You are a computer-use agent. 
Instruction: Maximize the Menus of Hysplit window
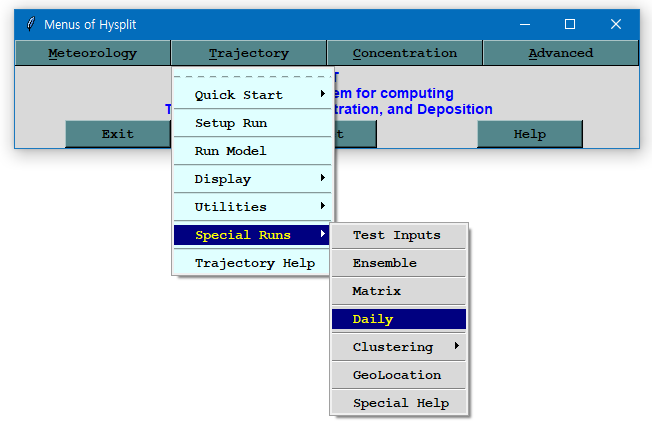coord(570,24)
